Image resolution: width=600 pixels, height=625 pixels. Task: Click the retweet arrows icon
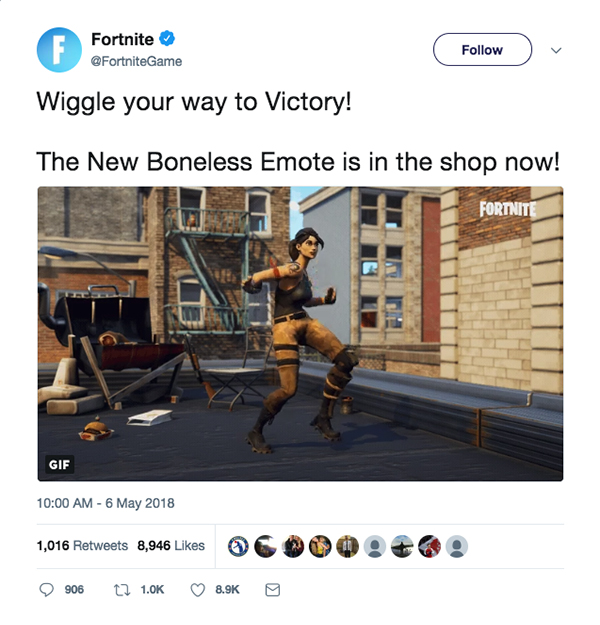point(122,590)
